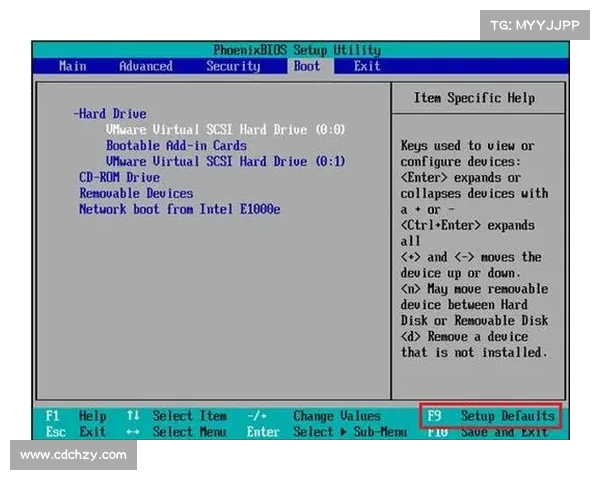This screenshot has width=600, height=480.
Task: Click the F1 Help key hint
Action: [76, 416]
